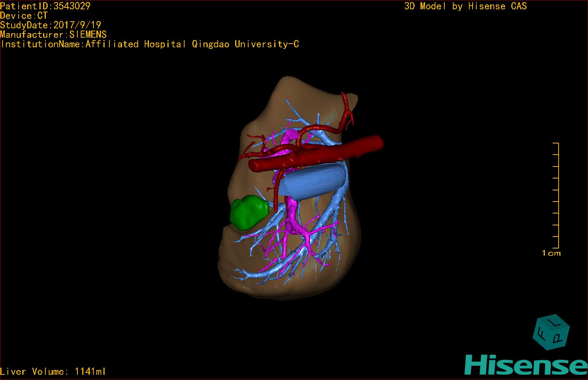The image size is (588, 380).
Task: Click the Manufacturer:SIEMENS label
Action: click(53, 35)
